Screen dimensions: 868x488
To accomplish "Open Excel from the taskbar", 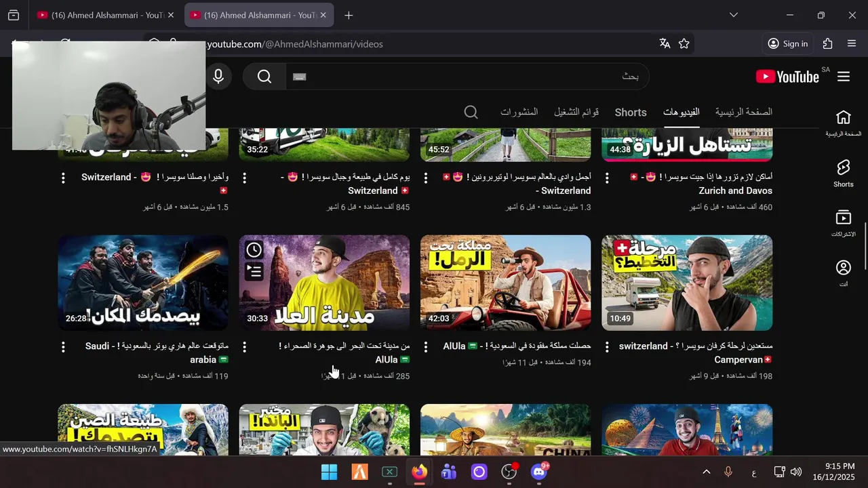I will (389, 472).
